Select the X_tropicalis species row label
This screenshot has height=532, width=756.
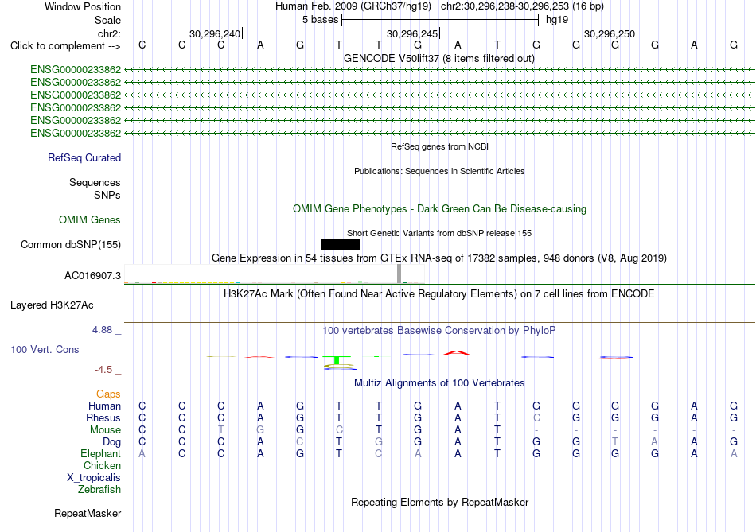point(94,478)
